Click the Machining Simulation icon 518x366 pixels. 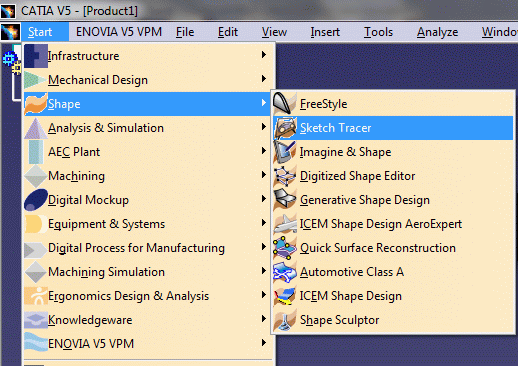(x=35, y=272)
